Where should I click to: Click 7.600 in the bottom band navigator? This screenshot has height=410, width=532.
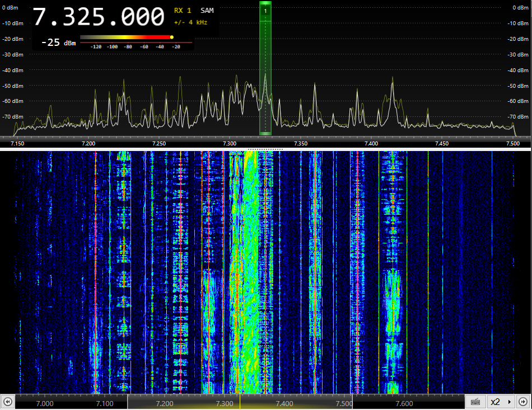404,403
